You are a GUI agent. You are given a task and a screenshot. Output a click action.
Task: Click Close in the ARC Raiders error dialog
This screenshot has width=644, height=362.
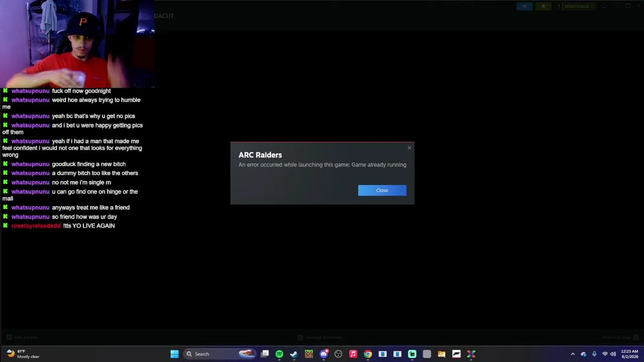[382, 190]
